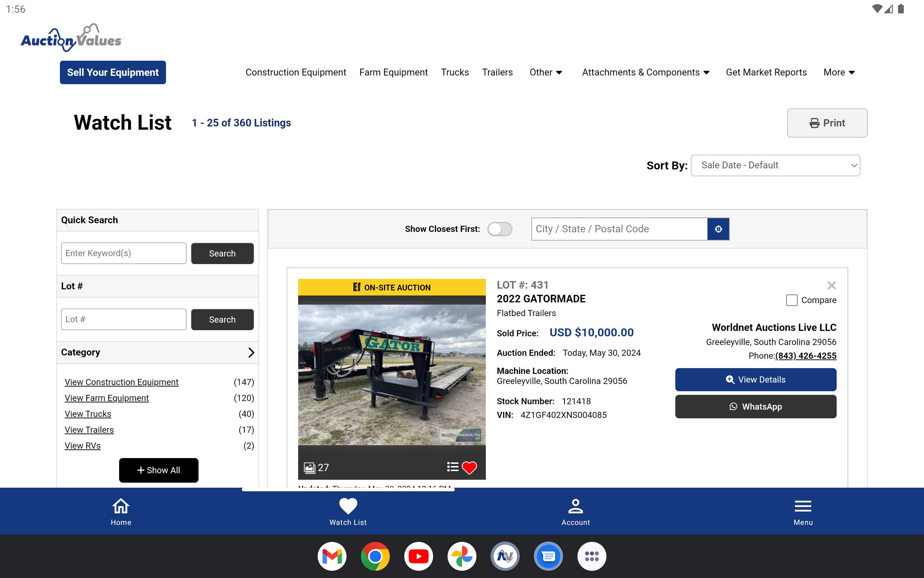
Task: Open View Trailers link
Action: click(x=89, y=430)
